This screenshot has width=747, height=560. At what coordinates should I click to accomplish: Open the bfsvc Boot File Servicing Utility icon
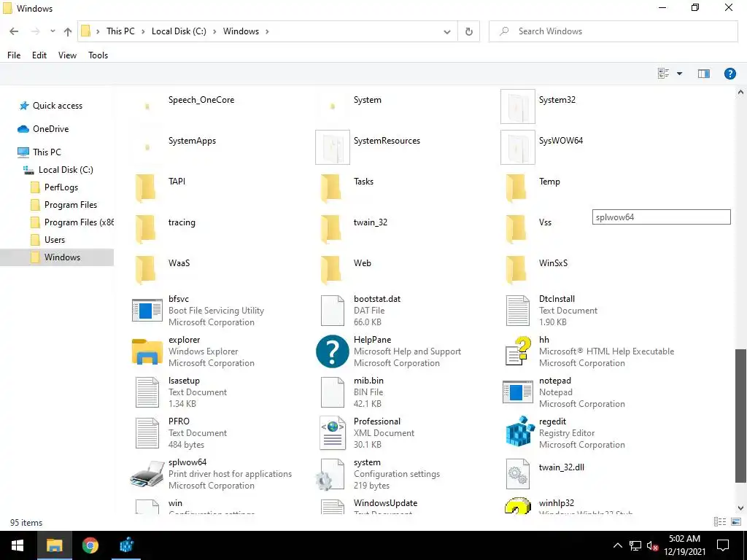point(147,311)
